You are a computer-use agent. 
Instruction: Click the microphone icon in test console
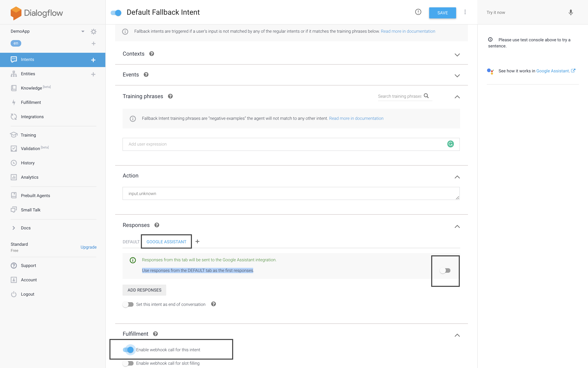[571, 12]
